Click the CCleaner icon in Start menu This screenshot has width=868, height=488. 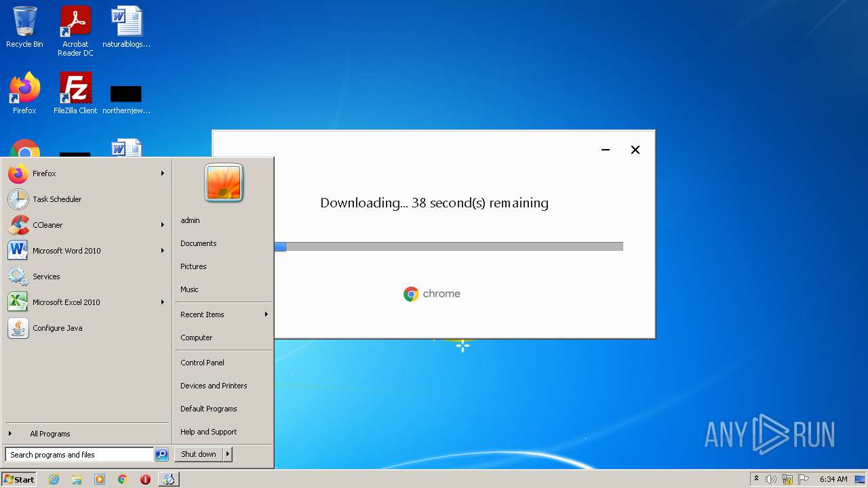point(18,225)
